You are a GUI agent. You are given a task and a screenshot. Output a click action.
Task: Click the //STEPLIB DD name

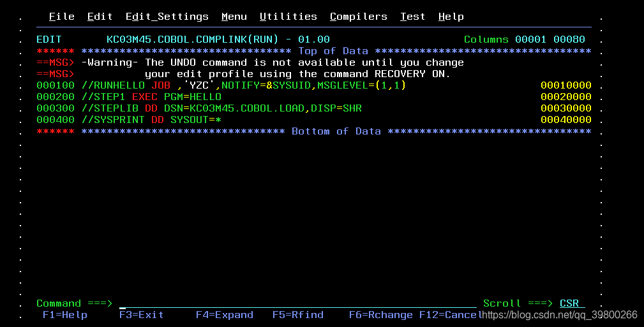(110, 108)
